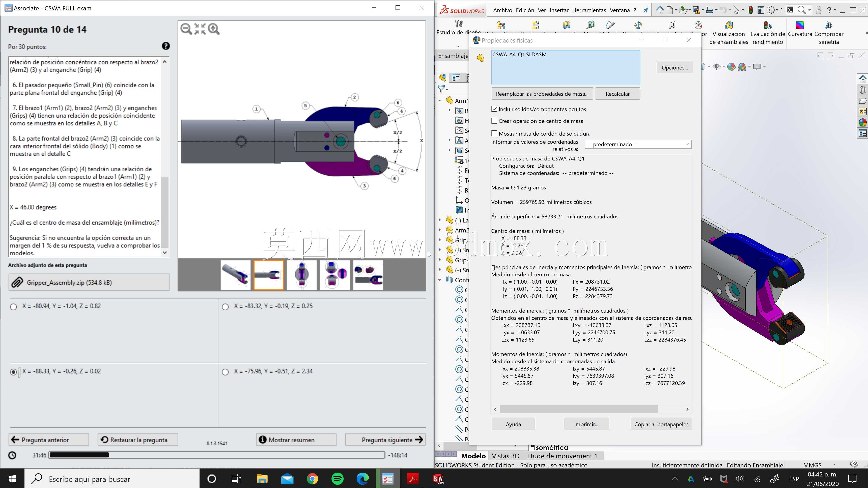Open the coordinate system predeterminado dropdown
Image resolution: width=868 pixels, height=488 pixels.
click(x=638, y=144)
